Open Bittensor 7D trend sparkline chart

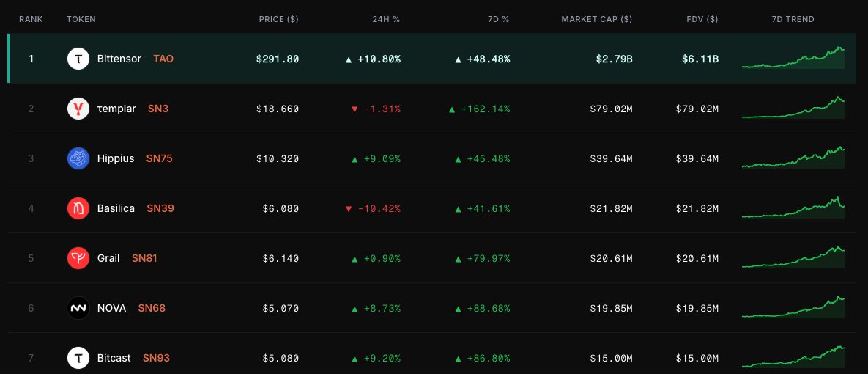coord(793,58)
